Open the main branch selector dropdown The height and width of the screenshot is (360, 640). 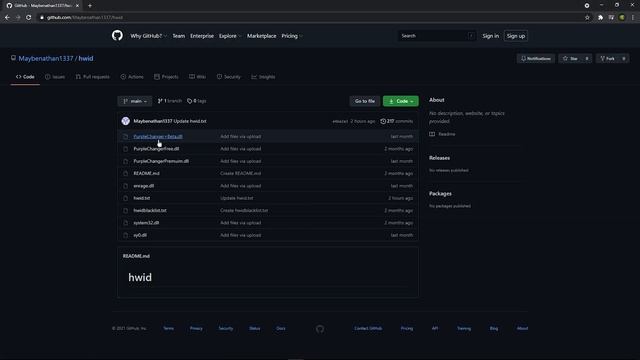[135, 101]
